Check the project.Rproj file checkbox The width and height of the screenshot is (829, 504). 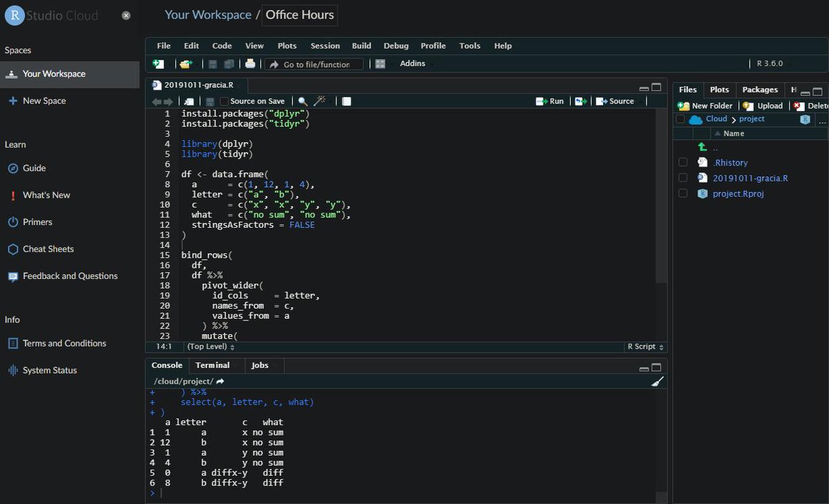(x=683, y=193)
